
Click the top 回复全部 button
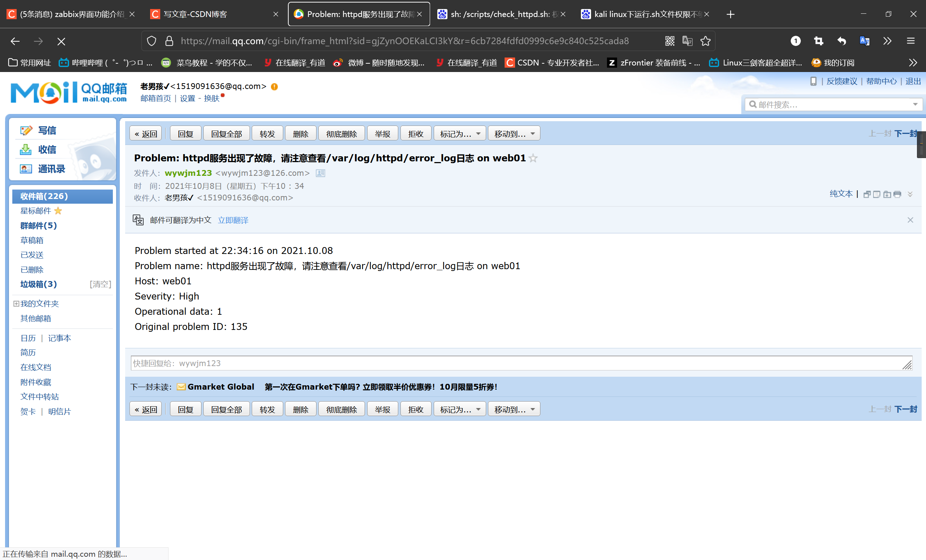[226, 134]
